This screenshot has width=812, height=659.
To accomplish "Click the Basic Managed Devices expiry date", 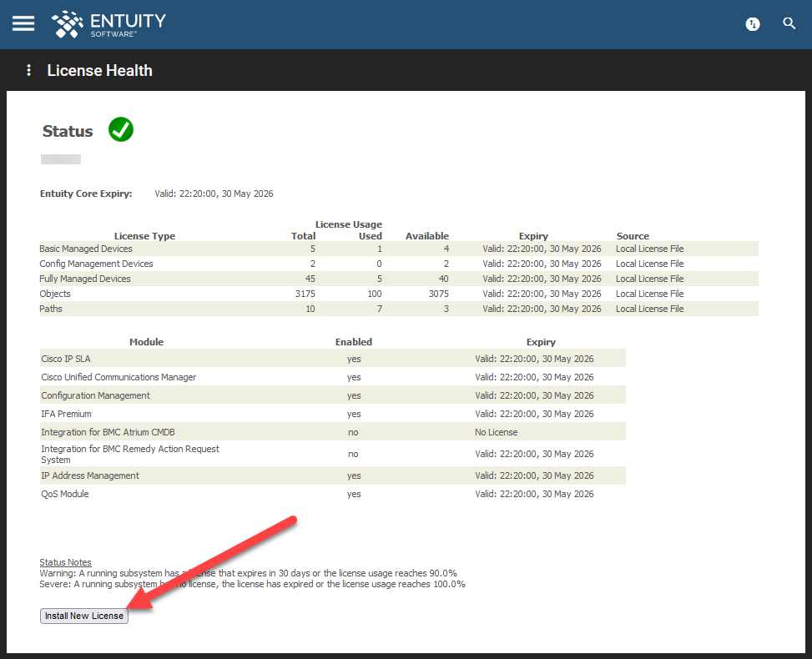I will [x=542, y=249].
